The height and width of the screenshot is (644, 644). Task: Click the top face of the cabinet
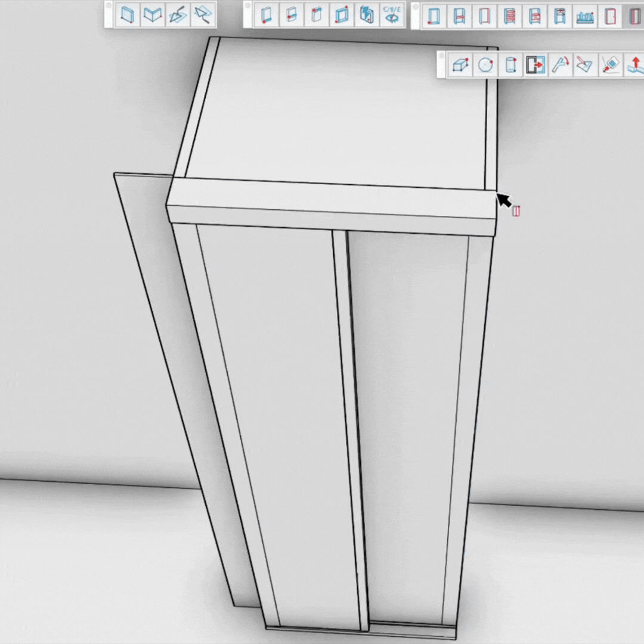coord(340,113)
